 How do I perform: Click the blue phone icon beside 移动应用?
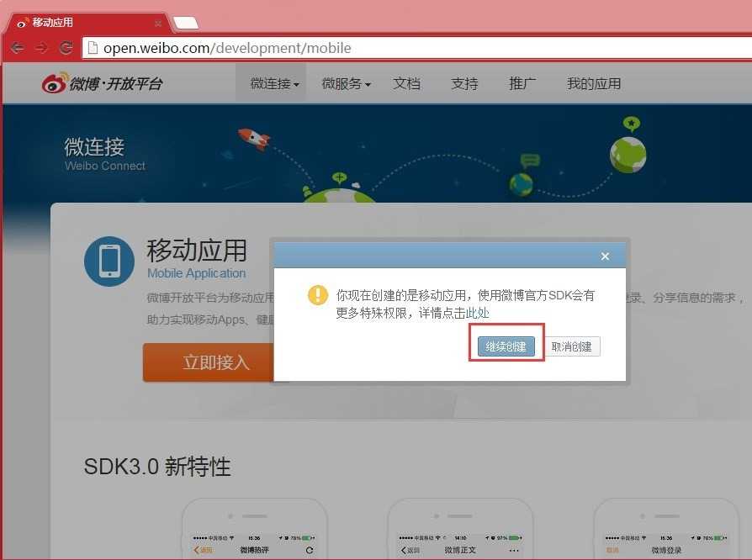pyautogui.click(x=109, y=261)
